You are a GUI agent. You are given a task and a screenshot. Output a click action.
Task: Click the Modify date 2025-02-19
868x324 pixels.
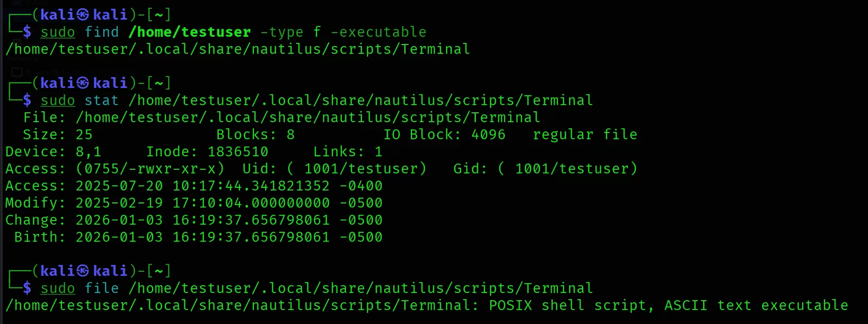[119, 203]
